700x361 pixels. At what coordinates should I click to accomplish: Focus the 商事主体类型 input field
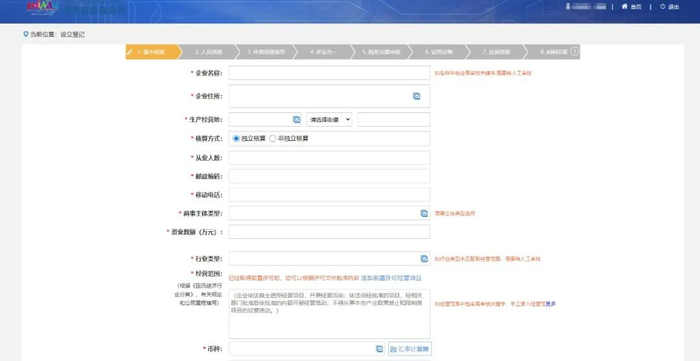pos(329,213)
